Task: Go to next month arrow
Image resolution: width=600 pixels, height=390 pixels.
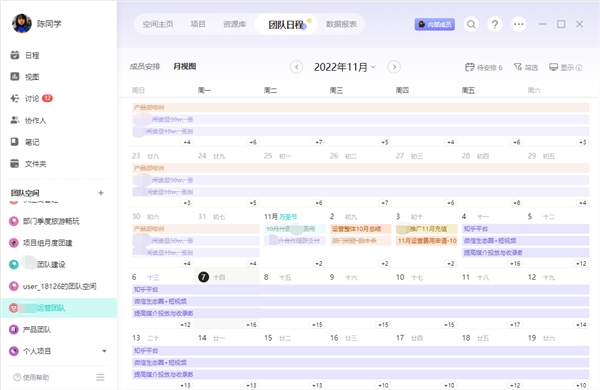Action: [394, 67]
